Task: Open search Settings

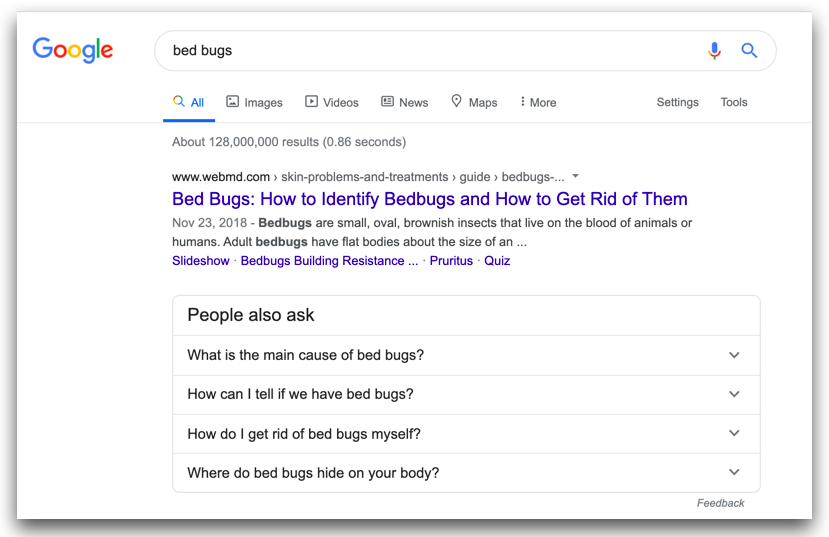Action: coord(677,102)
